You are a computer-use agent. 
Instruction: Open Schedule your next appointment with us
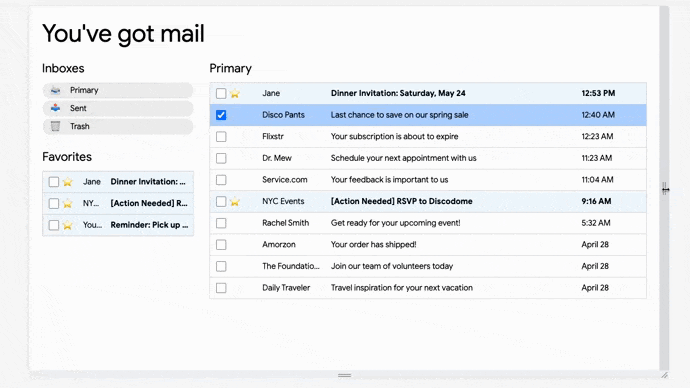pyautogui.click(x=403, y=158)
